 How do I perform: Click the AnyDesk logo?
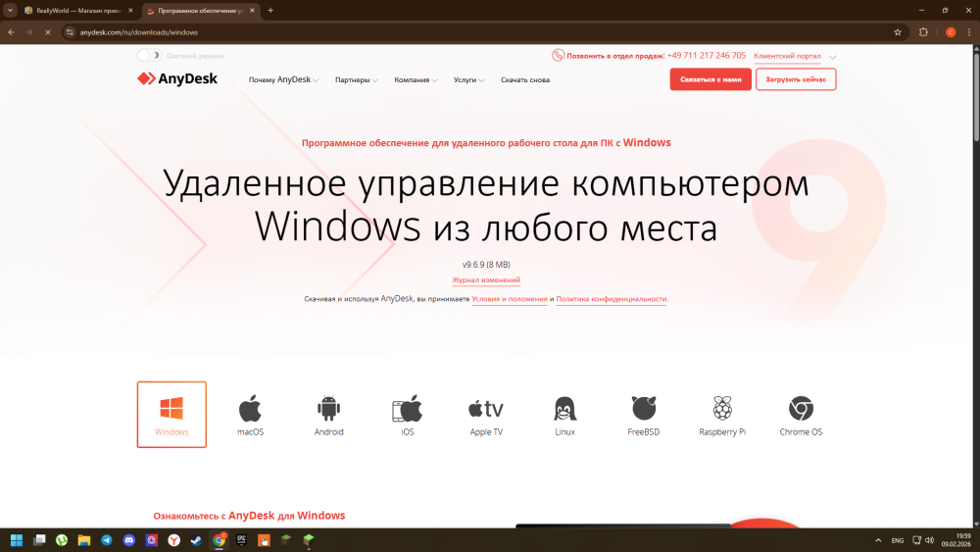click(x=177, y=78)
